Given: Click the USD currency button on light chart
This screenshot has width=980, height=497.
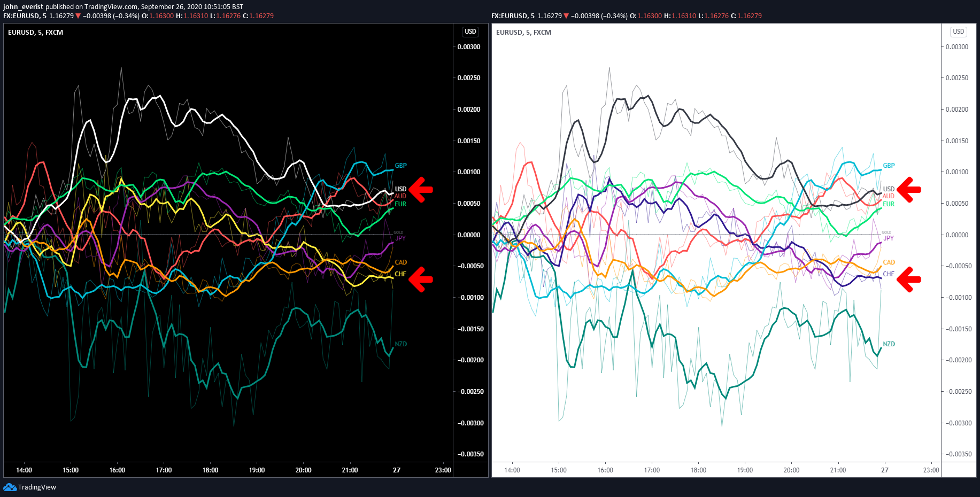Looking at the screenshot, I should (x=959, y=32).
